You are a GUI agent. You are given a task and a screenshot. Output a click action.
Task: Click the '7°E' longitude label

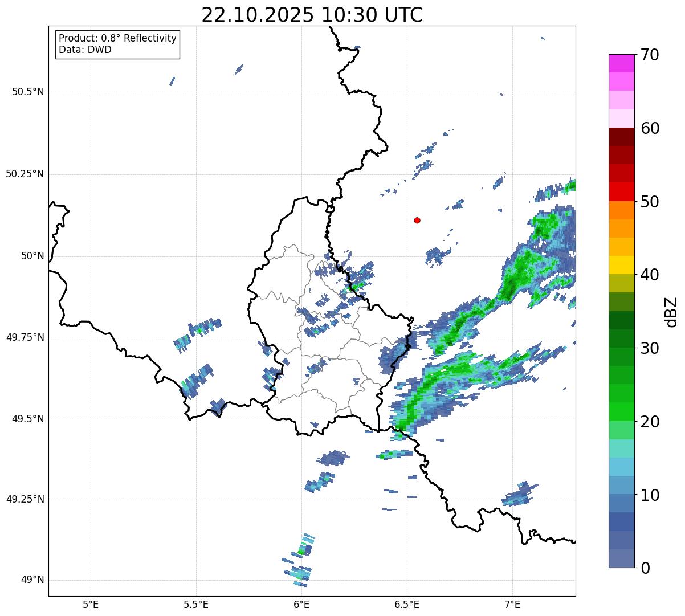tap(512, 604)
